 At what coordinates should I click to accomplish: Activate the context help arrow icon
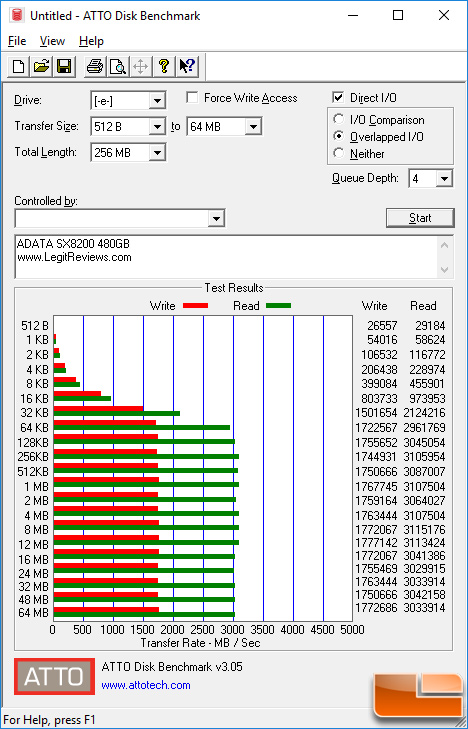coord(187,66)
